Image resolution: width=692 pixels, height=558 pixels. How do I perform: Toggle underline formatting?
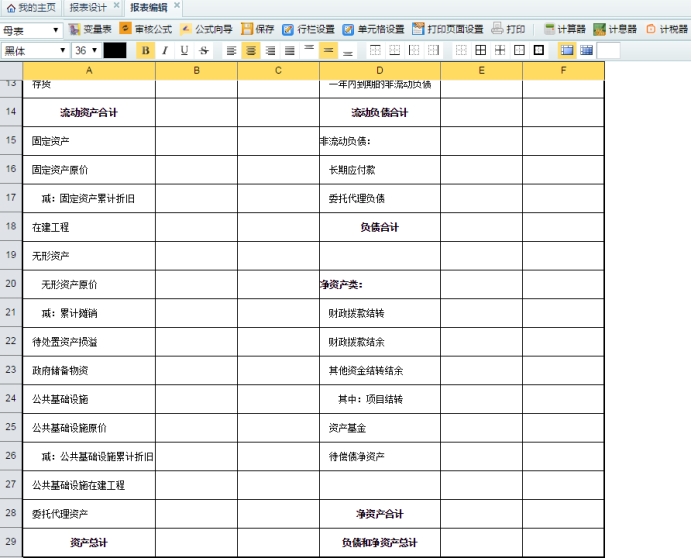pos(184,51)
